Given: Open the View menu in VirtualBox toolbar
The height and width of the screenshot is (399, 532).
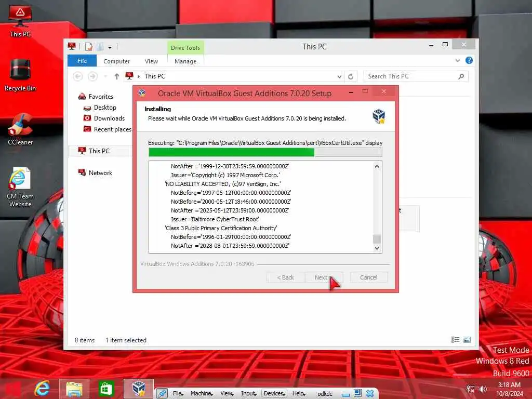Looking at the screenshot, I should pos(227,394).
